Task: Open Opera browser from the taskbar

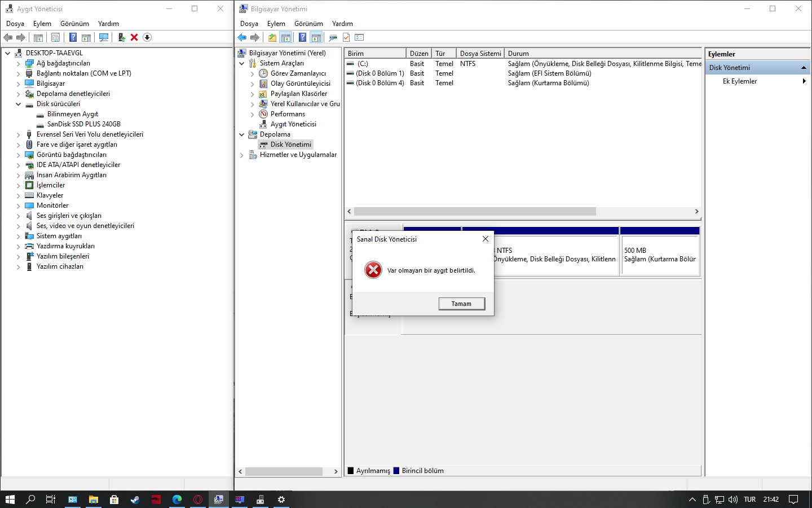Action: (x=198, y=500)
